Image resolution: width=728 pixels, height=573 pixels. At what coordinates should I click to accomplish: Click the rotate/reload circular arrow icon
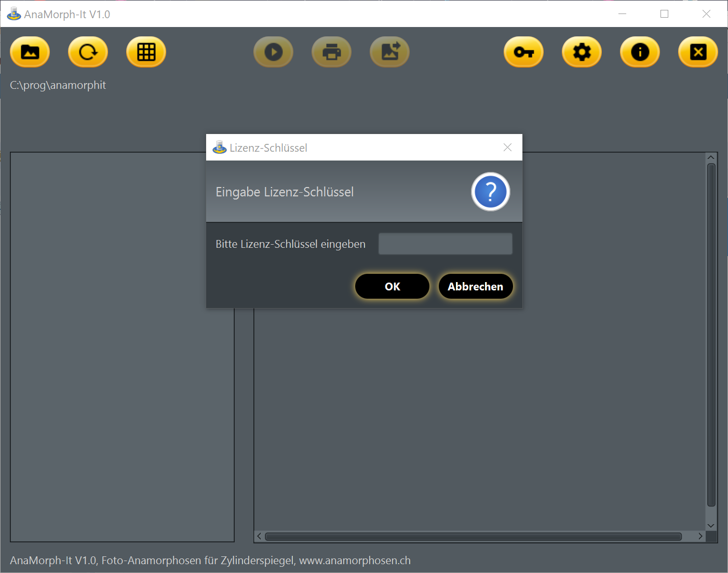[88, 52]
